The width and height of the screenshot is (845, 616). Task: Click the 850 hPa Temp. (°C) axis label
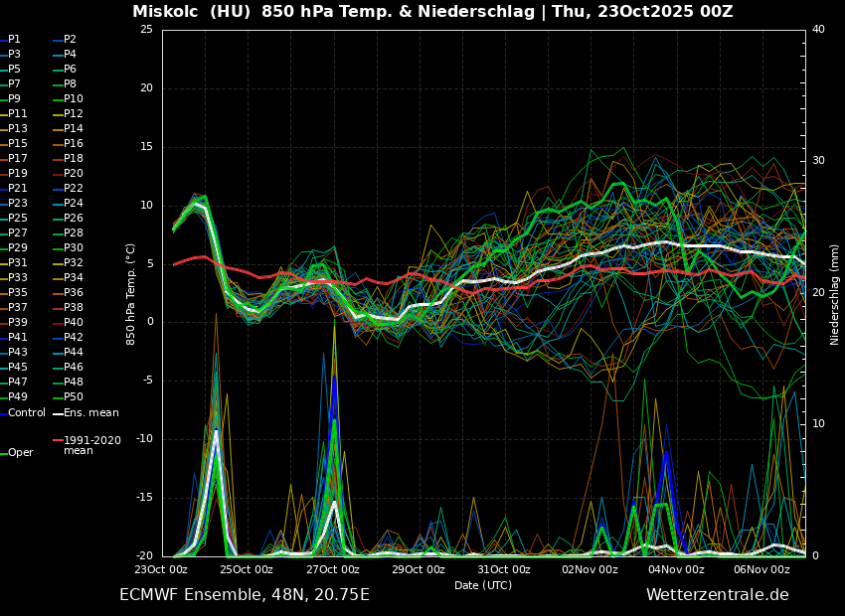click(x=131, y=294)
